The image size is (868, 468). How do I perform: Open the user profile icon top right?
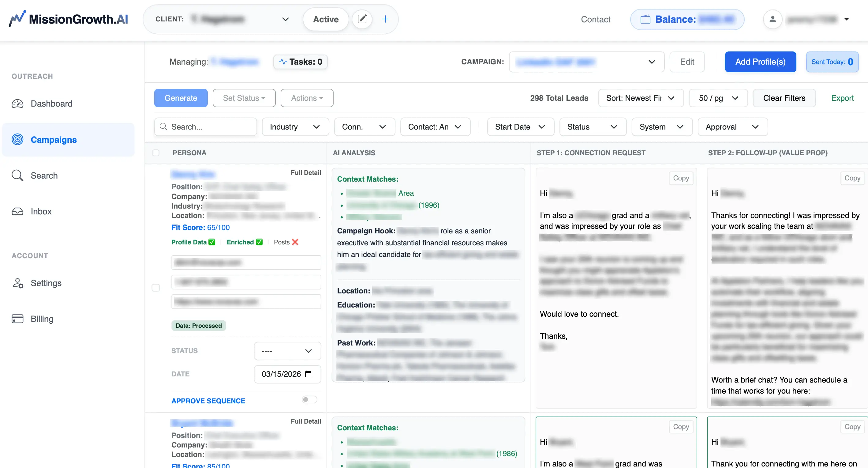pyautogui.click(x=773, y=19)
